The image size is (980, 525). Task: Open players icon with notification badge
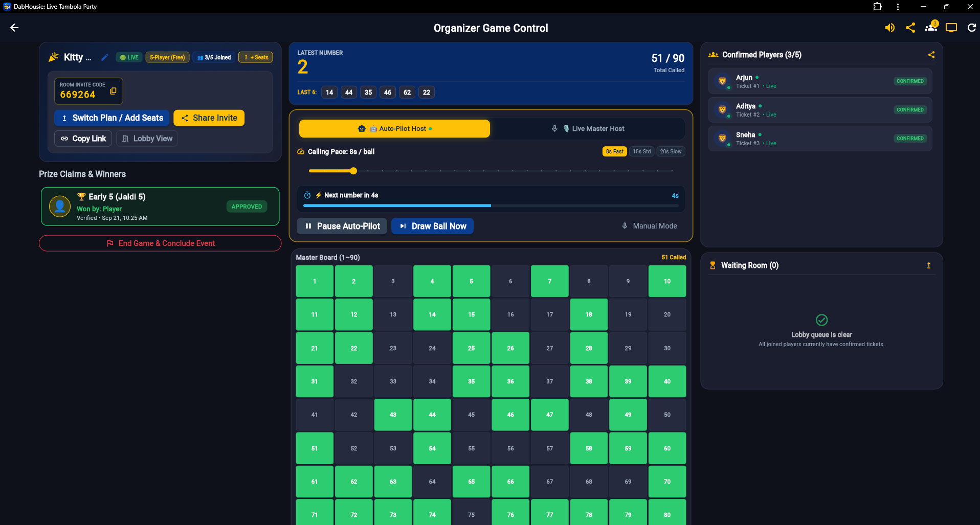coord(931,27)
